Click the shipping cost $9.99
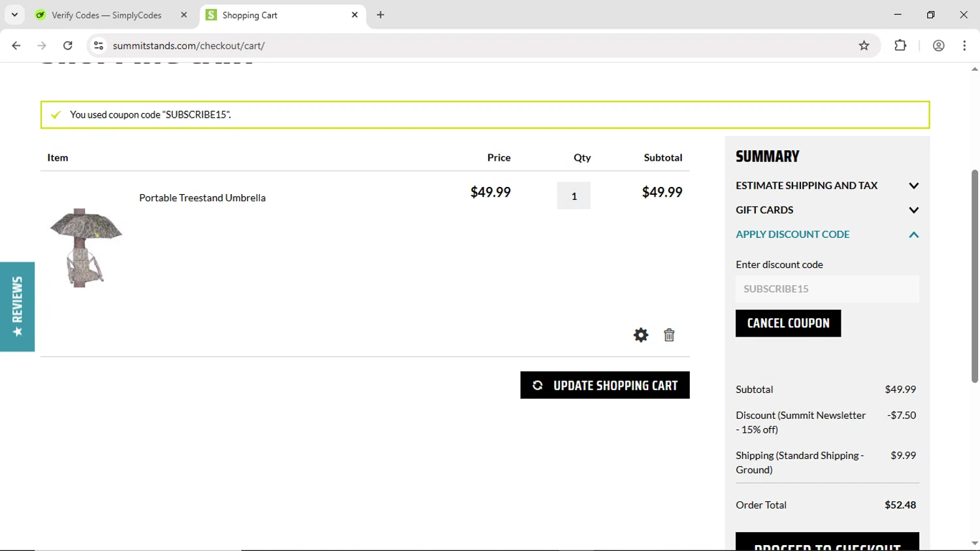 (x=904, y=455)
